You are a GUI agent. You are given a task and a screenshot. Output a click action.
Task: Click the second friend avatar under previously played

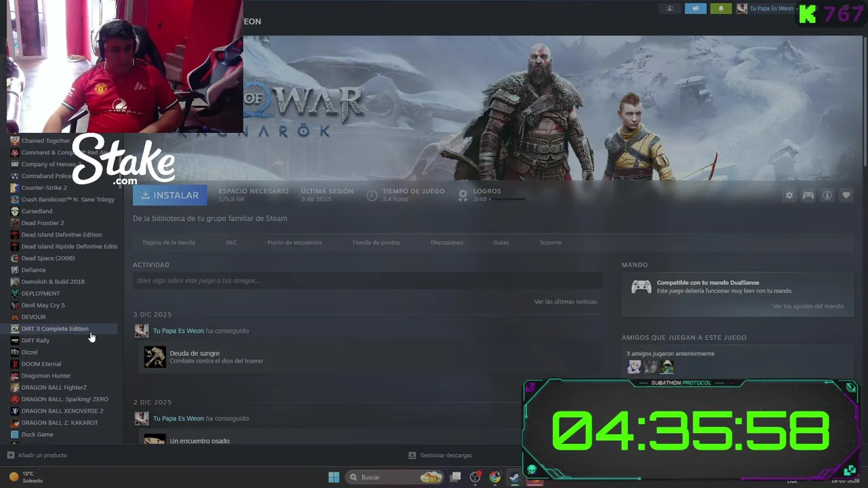coord(650,367)
